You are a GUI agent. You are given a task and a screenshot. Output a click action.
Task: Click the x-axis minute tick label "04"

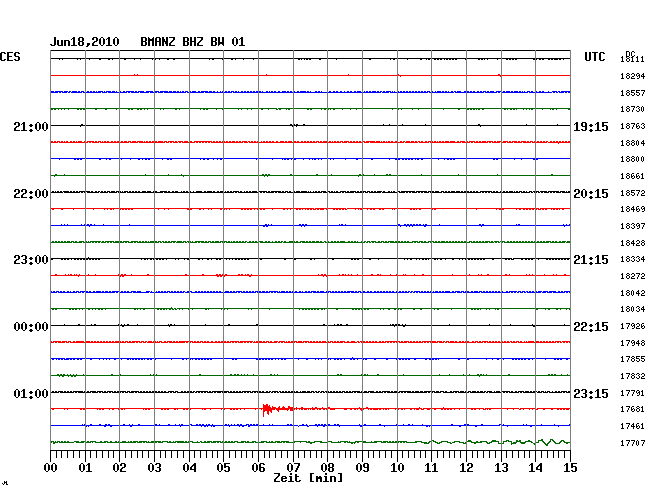pyautogui.click(x=189, y=468)
